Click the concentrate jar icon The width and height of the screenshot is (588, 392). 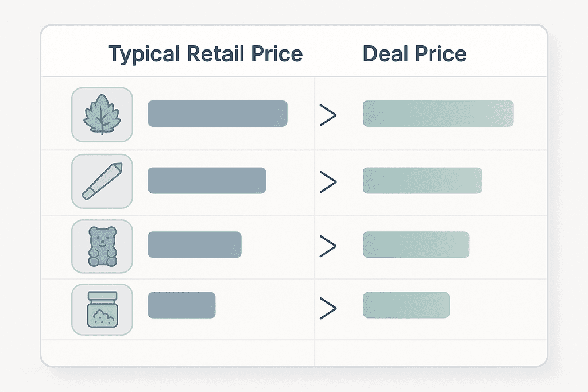[x=102, y=310]
